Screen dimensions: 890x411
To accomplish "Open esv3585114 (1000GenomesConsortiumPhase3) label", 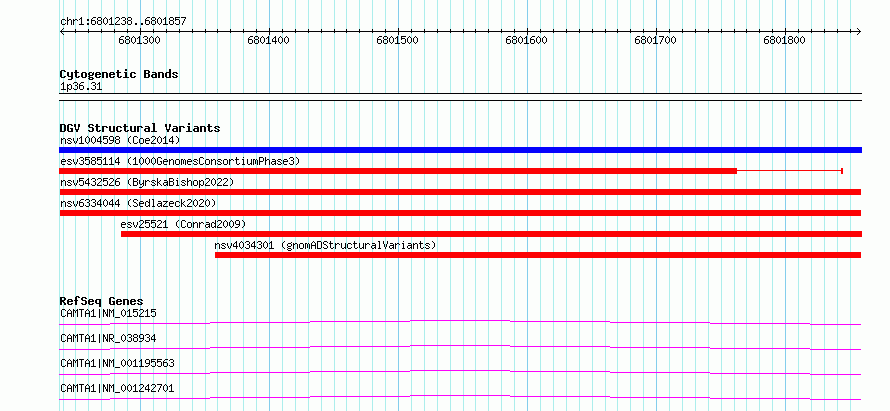I will (180, 161).
